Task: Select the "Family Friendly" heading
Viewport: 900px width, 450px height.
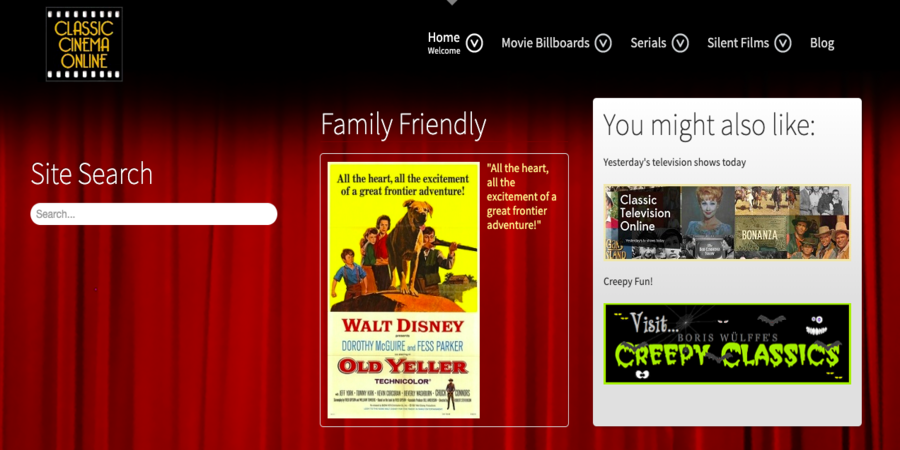Action: 404,125
